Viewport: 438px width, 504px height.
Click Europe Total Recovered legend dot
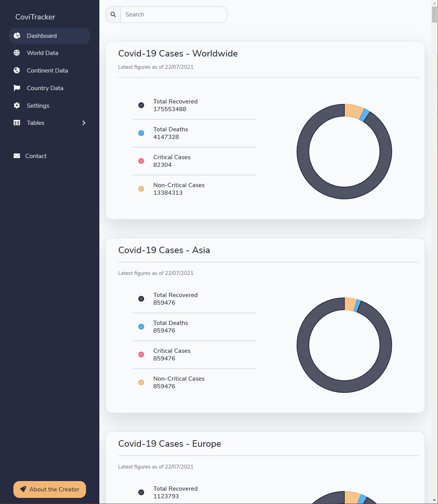(141, 492)
